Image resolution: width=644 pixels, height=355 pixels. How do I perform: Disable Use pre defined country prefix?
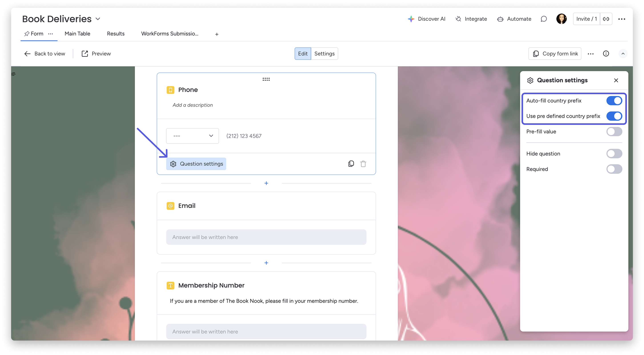614,116
